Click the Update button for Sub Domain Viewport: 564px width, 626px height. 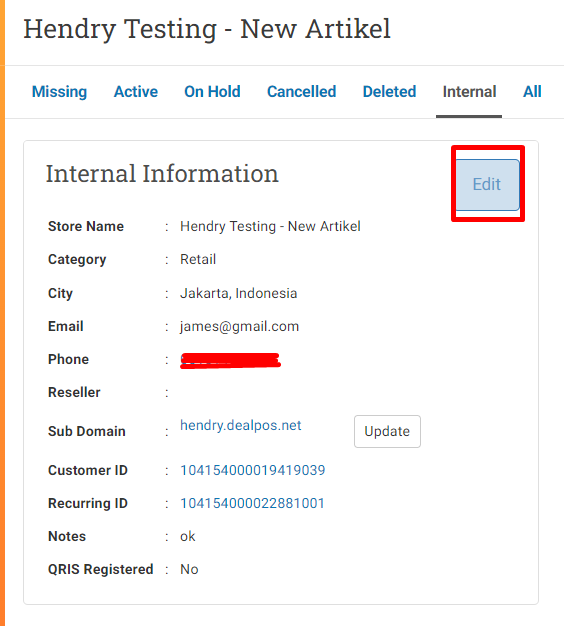387,431
